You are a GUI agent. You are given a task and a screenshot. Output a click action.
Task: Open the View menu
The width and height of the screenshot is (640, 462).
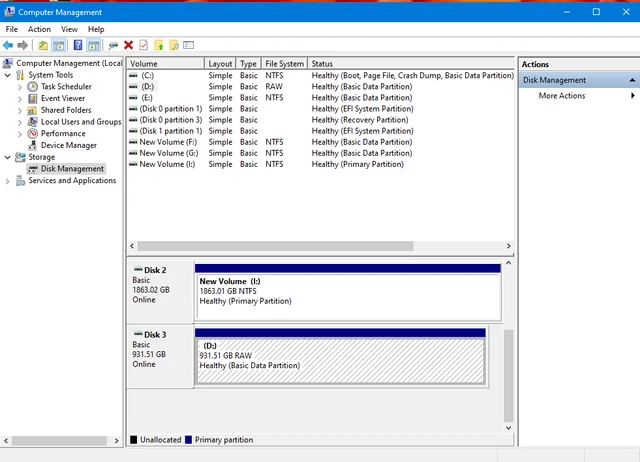click(69, 29)
